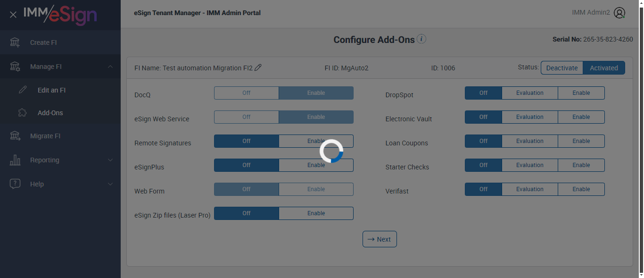Open the Reporting menu item
Image resolution: width=644 pixels, height=278 pixels.
pos(60,160)
